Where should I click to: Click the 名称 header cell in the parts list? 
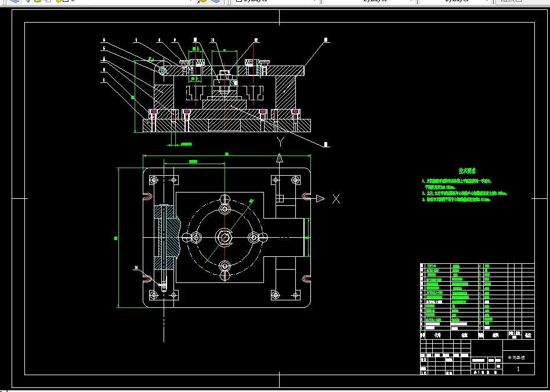tap(464, 335)
